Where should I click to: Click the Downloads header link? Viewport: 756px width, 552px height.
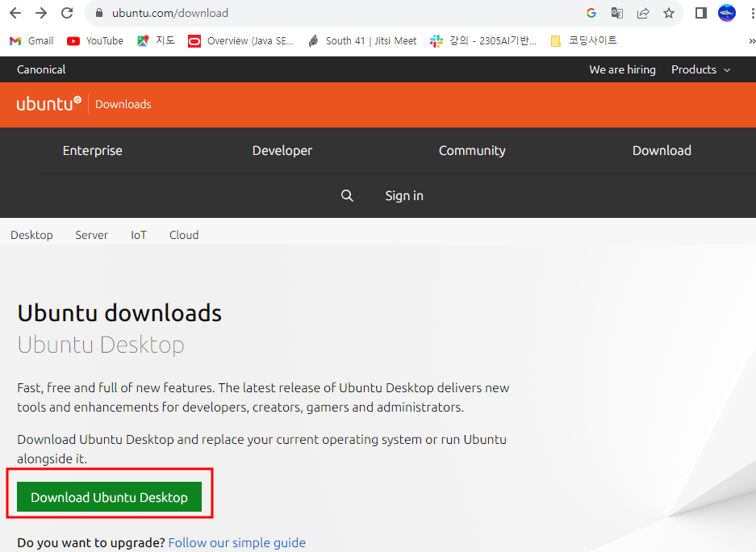pos(123,104)
